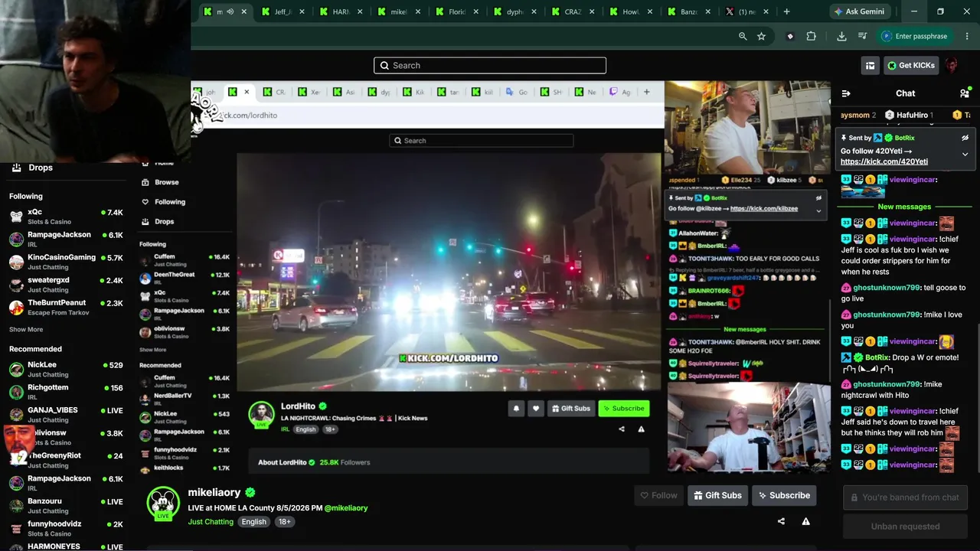Hide the pinned BotRix message
The width and height of the screenshot is (980, 551).
click(965, 138)
